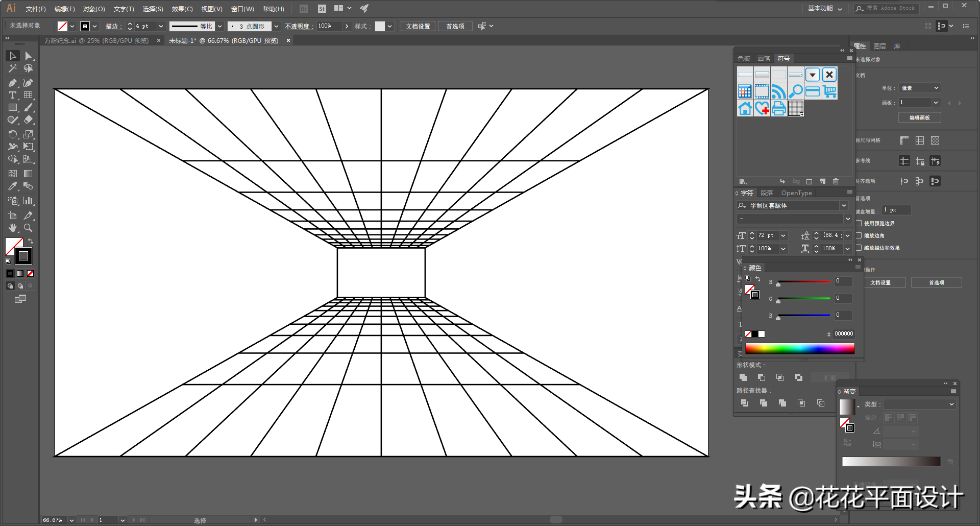This screenshot has height=526, width=980.
Task: Pick the Magic Wand tool
Action: point(13,68)
